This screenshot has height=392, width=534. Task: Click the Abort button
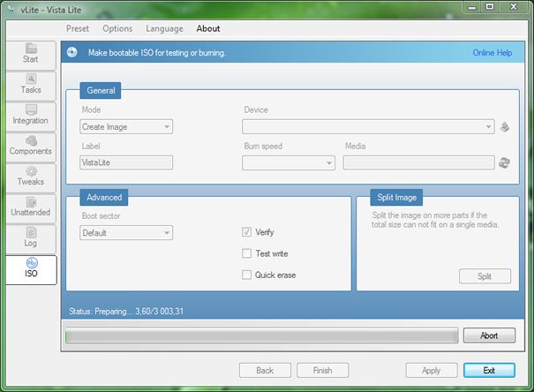489,335
